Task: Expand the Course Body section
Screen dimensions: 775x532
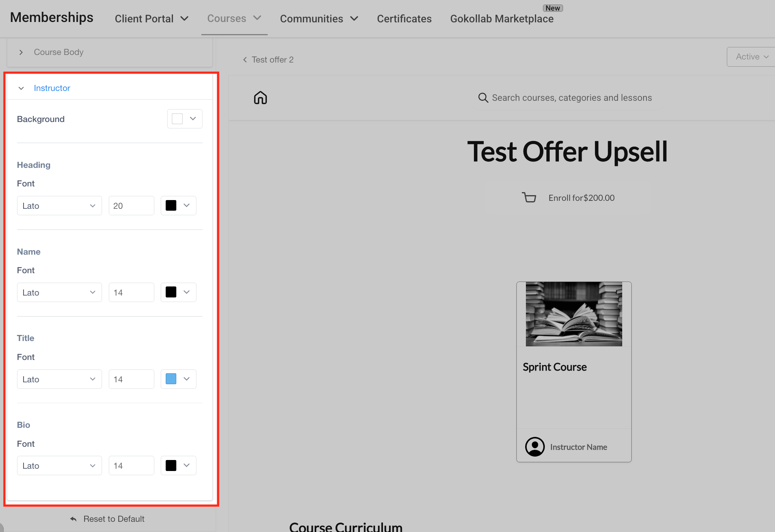Action: 21,52
